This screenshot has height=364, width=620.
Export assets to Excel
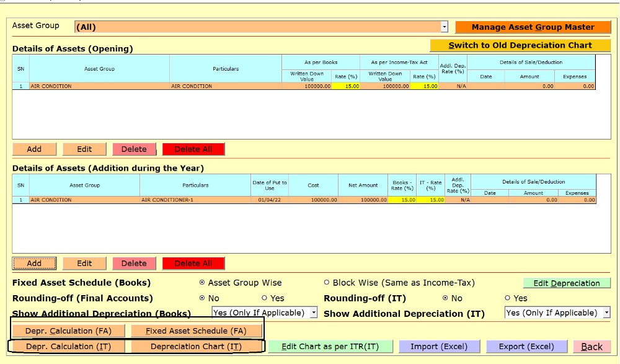point(526,347)
